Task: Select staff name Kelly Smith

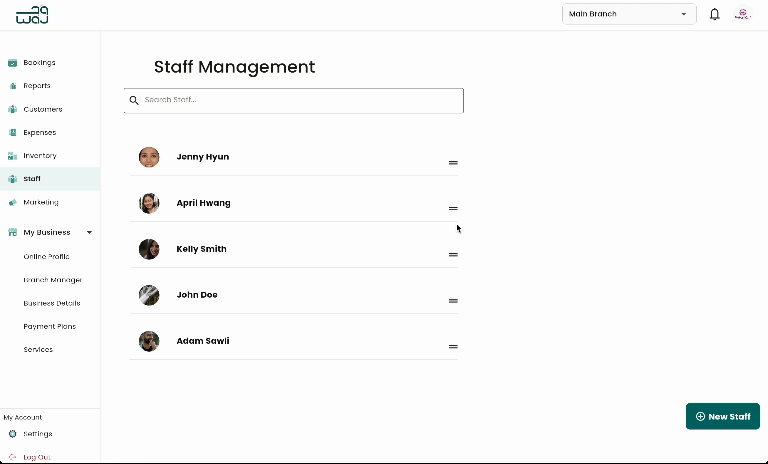Action: pos(201,249)
